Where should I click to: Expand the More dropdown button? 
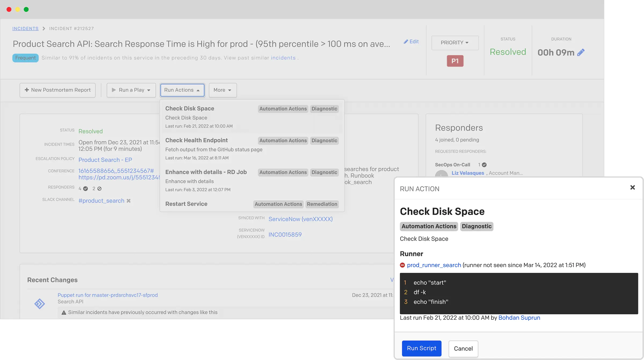coord(222,90)
